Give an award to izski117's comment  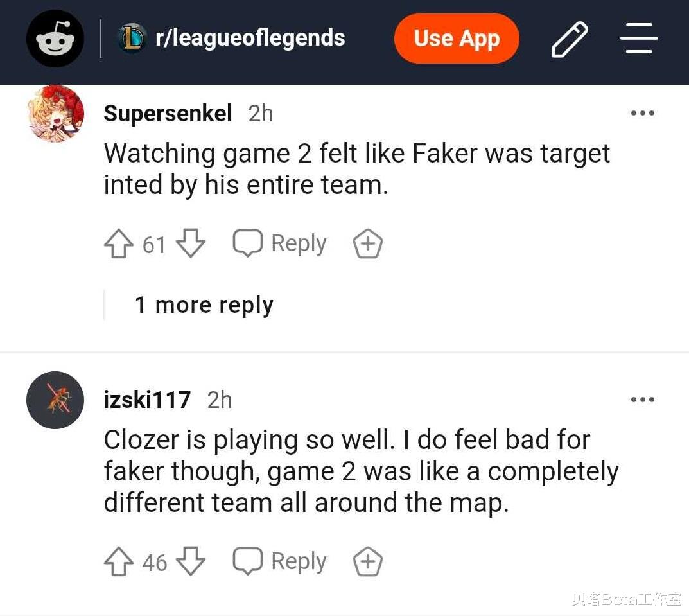tap(367, 561)
